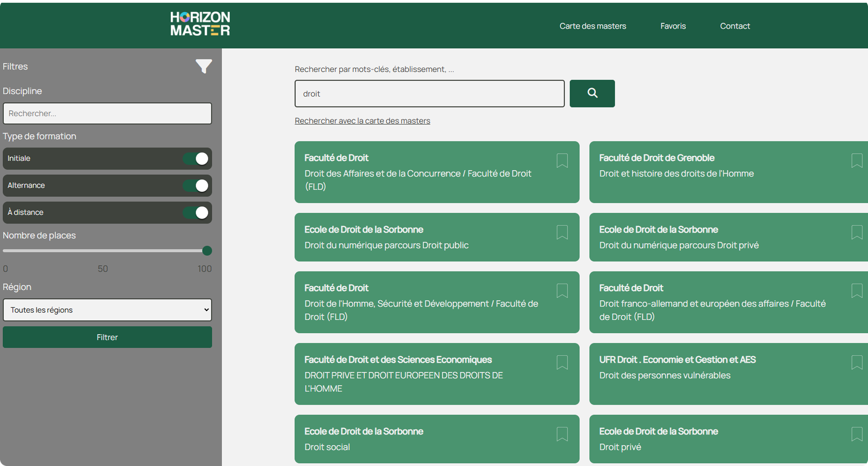The image size is (868, 466).
Task: Switch off the À distance toggle
Action: click(196, 212)
